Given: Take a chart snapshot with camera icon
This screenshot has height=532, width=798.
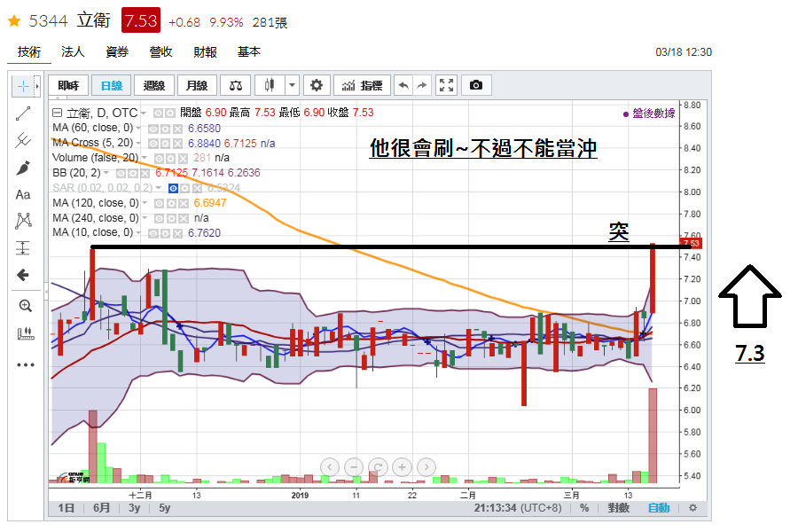Looking at the screenshot, I should (x=476, y=85).
